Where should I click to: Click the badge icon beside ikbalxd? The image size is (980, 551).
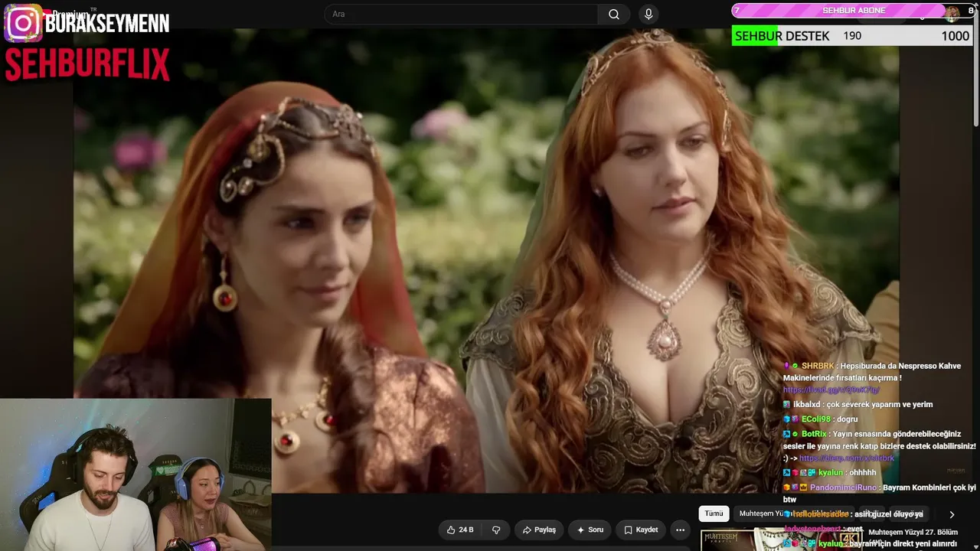787,404
